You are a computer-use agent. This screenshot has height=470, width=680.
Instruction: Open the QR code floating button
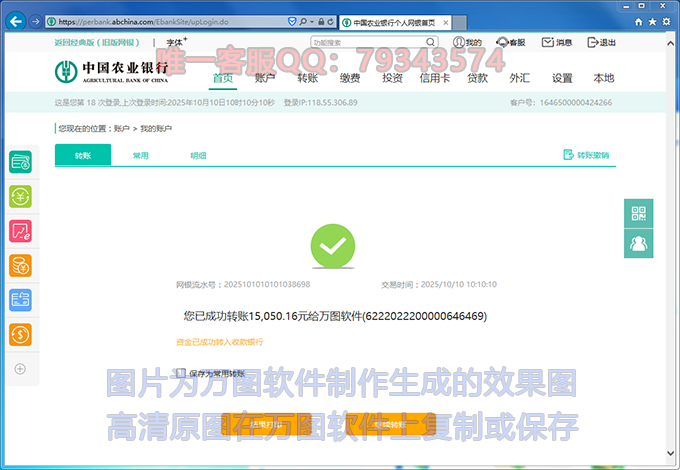click(638, 213)
